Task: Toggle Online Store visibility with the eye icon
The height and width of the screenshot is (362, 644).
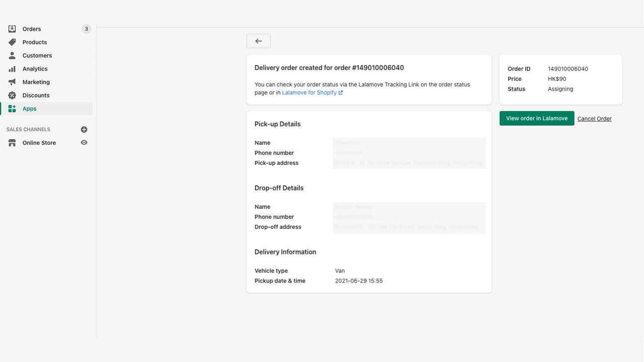Action: pyautogui.click(x=84, y=142)
